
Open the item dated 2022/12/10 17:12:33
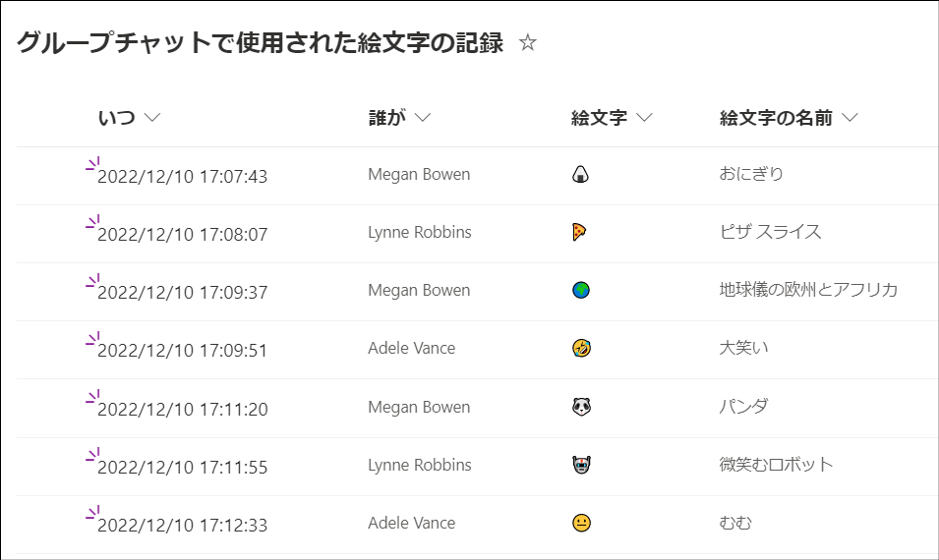tap(182, 526)
